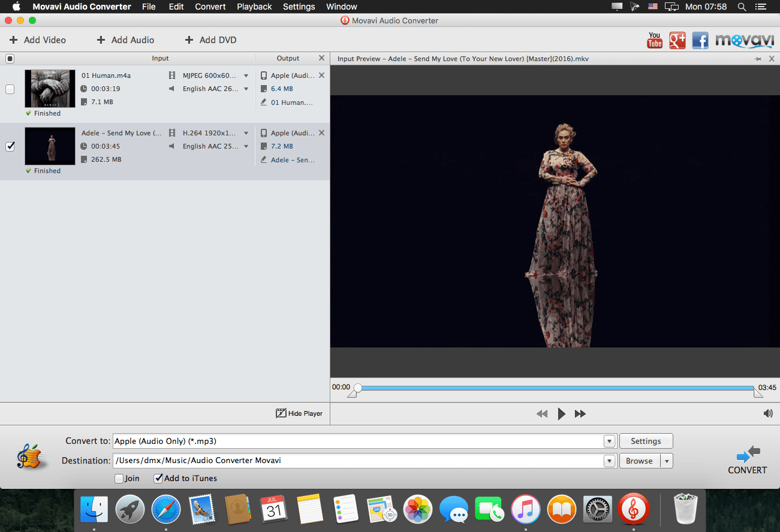This screenshot has height=532, width=780.
Task: Open the Edit menu
Action: (176, 7)
